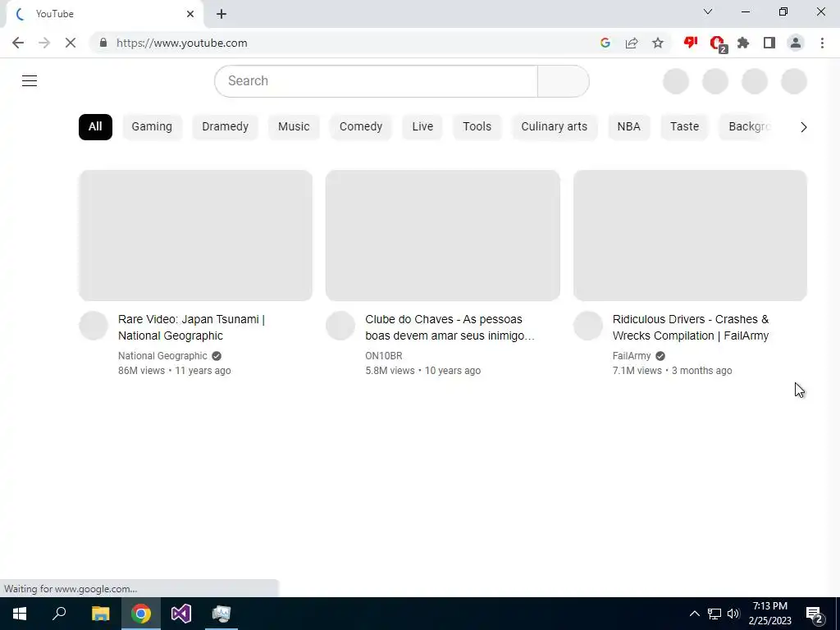840x630 pixels.
Task: Open the taskbar clock showing 7:13 PM
Action: (x=769, y=614)
